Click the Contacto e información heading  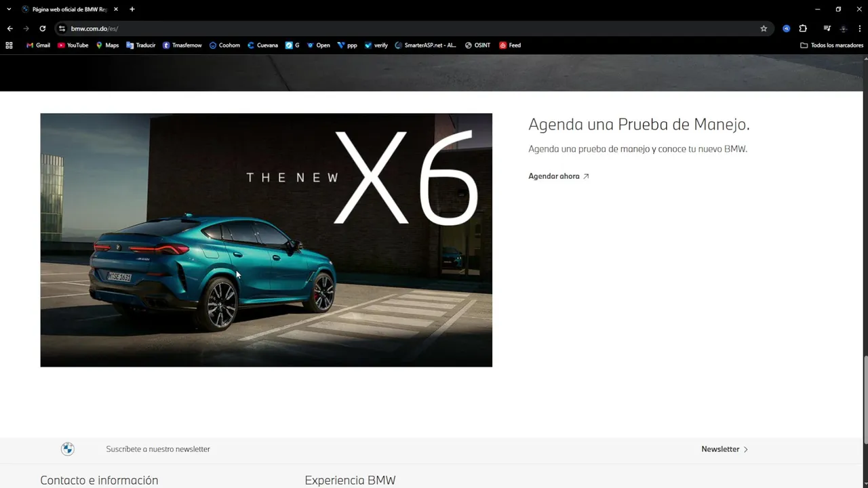[x=99, y=480]
